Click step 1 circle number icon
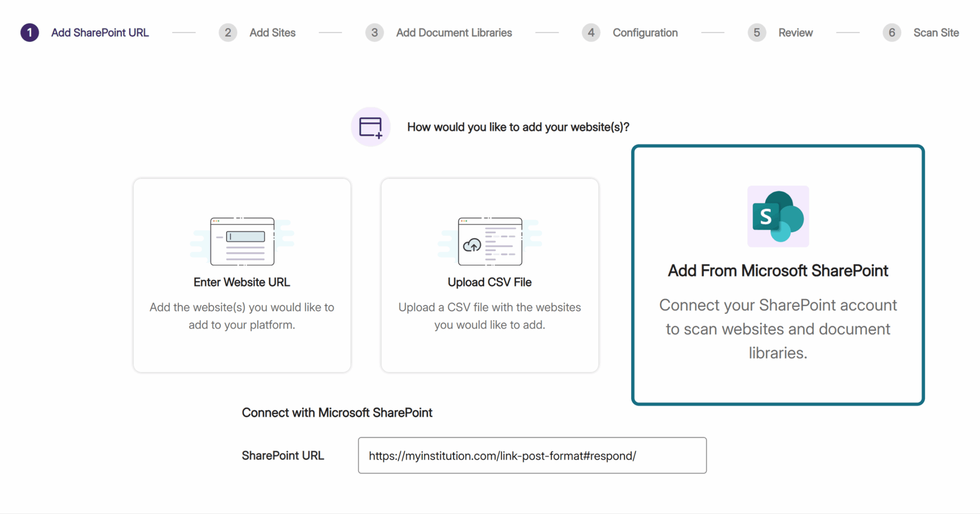This screenshot has height=514, width=980. click(30, 33)
